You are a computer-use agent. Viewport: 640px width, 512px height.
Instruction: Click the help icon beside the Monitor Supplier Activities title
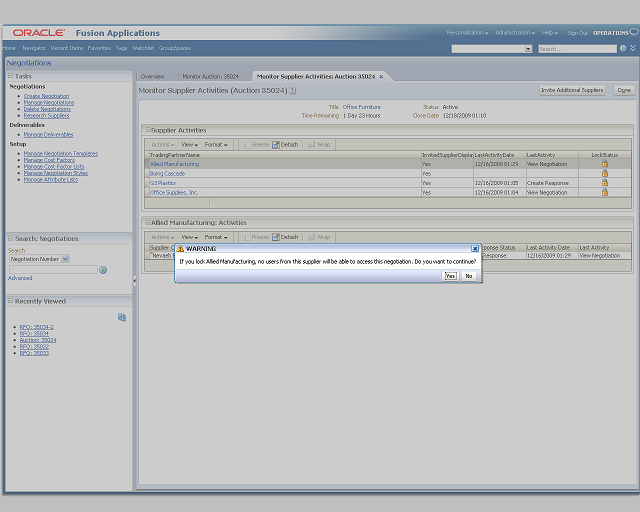pos(293,91)
